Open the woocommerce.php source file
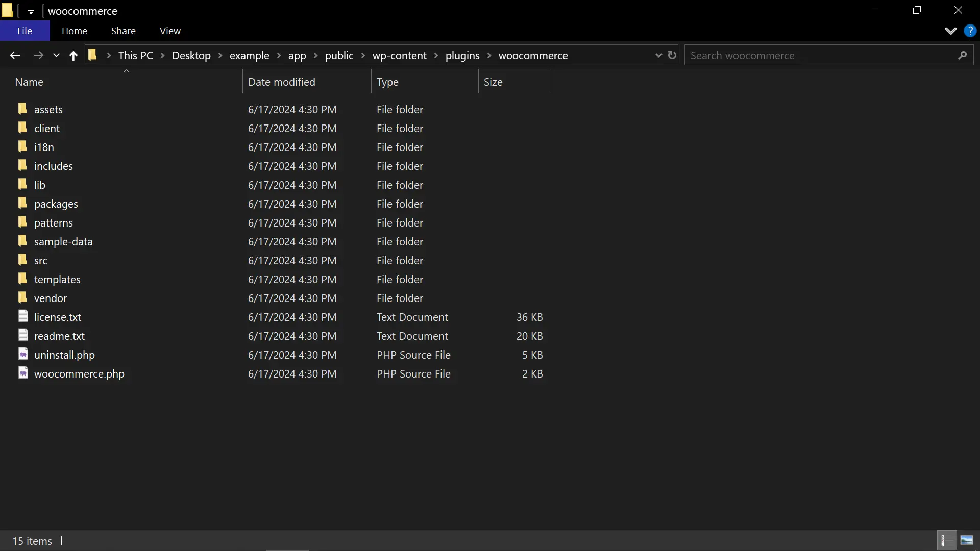980x551 pixels. click(79, 373)
